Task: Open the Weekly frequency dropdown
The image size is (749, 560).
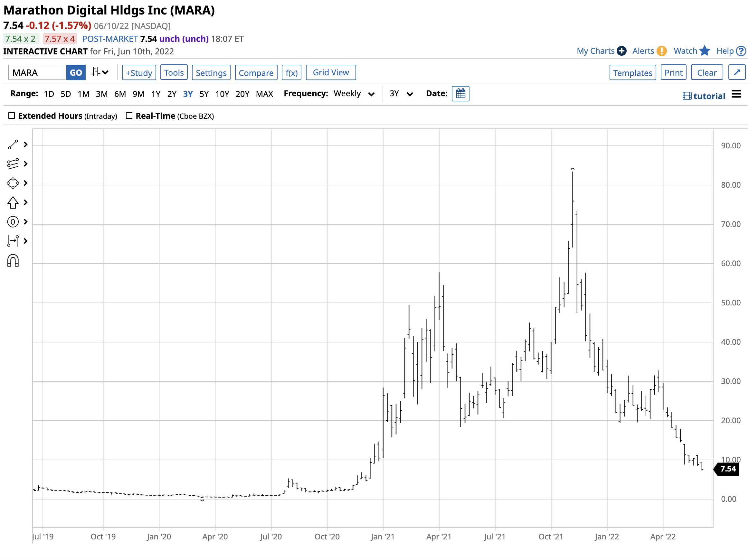Action: click(354, 94)
